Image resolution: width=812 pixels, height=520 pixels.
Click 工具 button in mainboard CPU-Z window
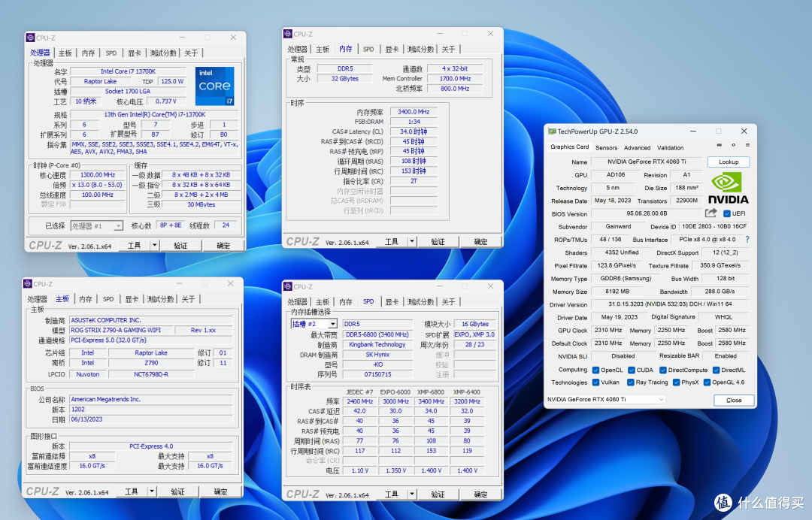coord(132,491)
